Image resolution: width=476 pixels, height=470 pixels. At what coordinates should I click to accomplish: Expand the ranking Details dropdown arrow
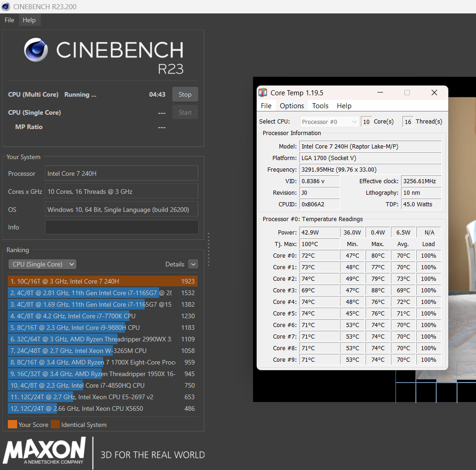[x=193, y=264]
